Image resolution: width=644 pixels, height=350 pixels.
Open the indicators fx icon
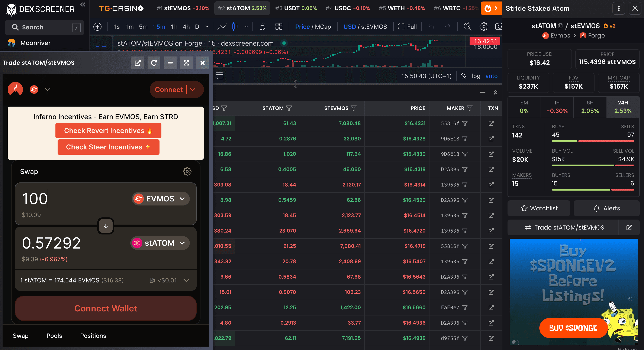pos(263,26)
